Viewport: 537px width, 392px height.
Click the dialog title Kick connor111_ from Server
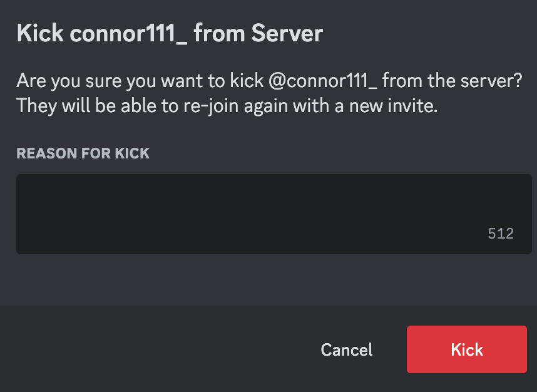pyautogui.click(x=170, y=33)
